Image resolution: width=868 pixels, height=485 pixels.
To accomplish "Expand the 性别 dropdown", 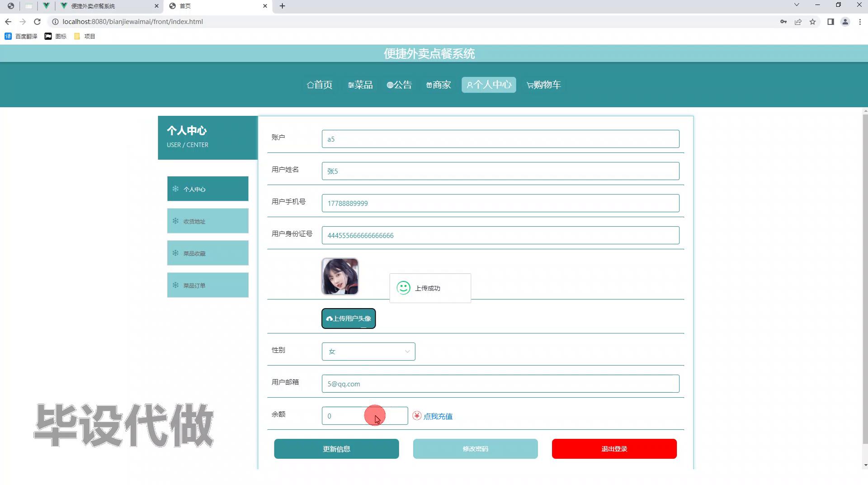I will (368, 352).
